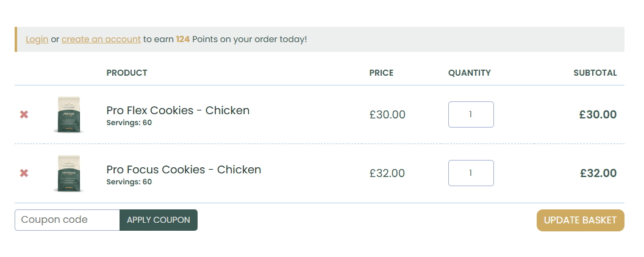644x257 pixels.
Task: Open the Pro Focus Cookies product image
Action: (68, 173)
